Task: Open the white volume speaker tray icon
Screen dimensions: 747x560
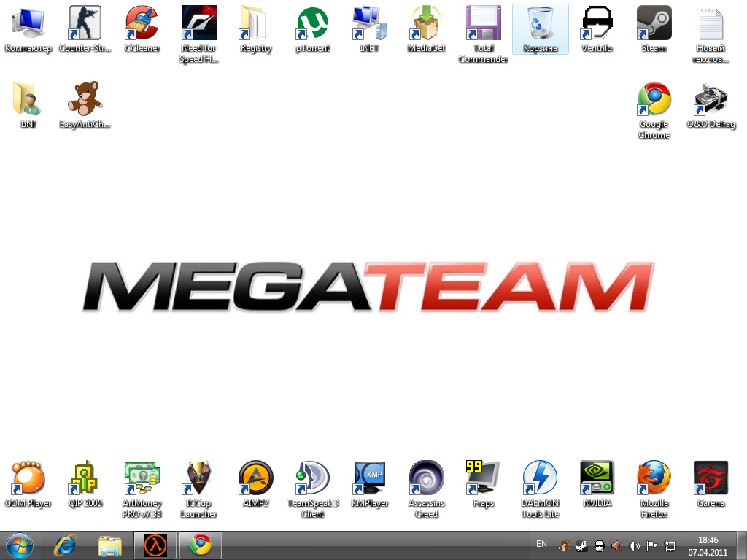Action: pos(634,545)
